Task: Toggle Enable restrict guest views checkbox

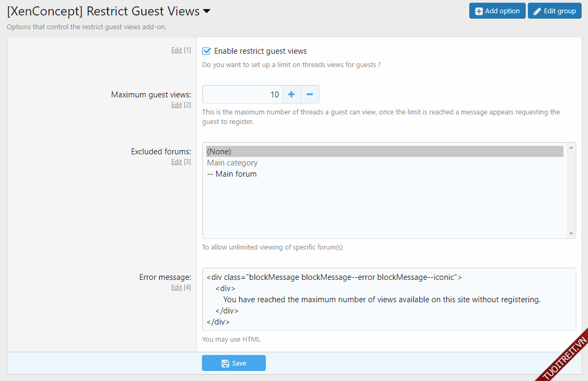Action: 207,51
